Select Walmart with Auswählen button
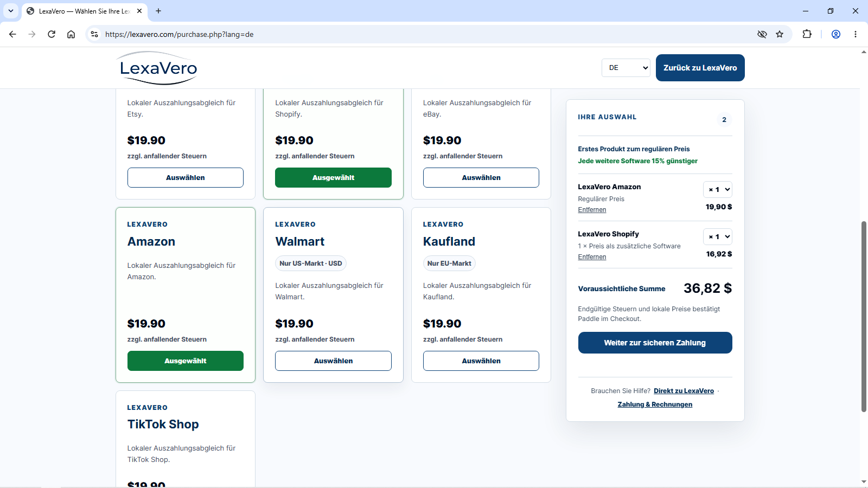Image resolution: width=868 pixels, height=488 pixels. [333, 361]
